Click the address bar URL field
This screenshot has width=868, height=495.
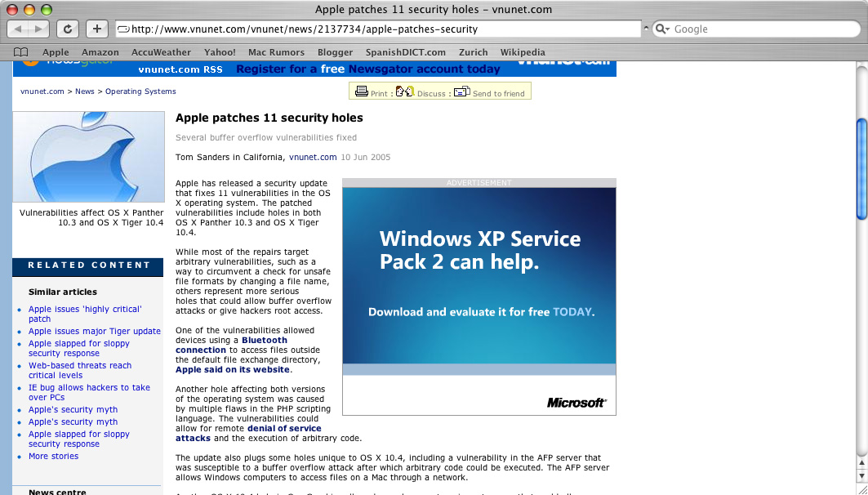click(x=379, y=29)
